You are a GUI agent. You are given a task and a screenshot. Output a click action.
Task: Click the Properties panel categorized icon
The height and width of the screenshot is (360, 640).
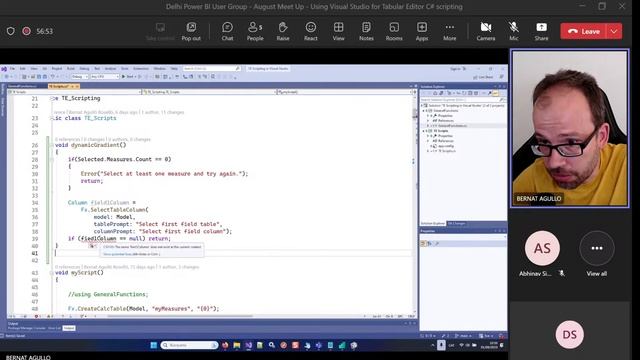click(x=424, y=243)
